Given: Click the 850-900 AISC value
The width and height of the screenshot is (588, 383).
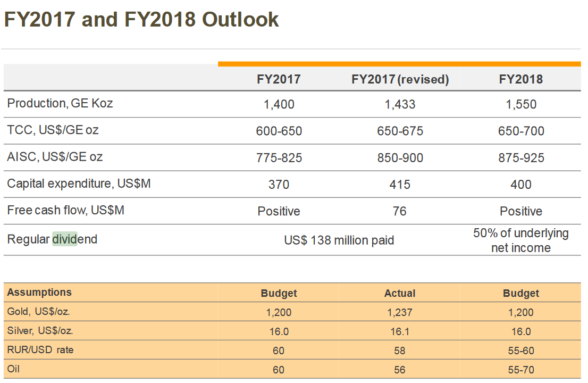Looking at the screenshot, I should [400, 158].
